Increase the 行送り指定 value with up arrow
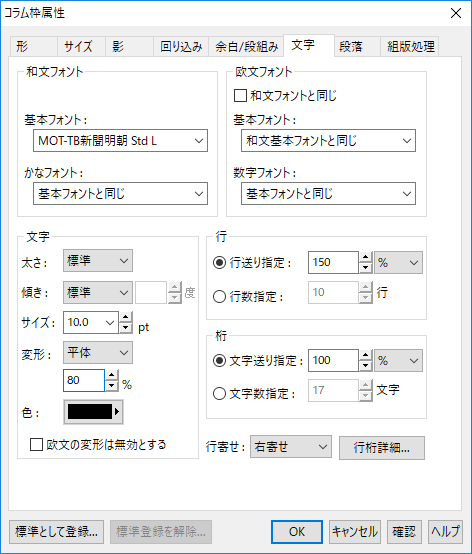472x554 pixels. [366, 257]
